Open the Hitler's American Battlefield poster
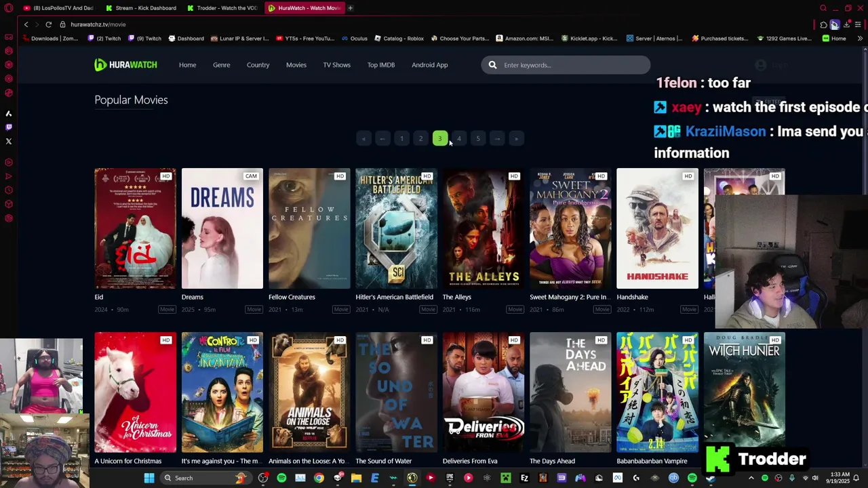 point(396,228)
